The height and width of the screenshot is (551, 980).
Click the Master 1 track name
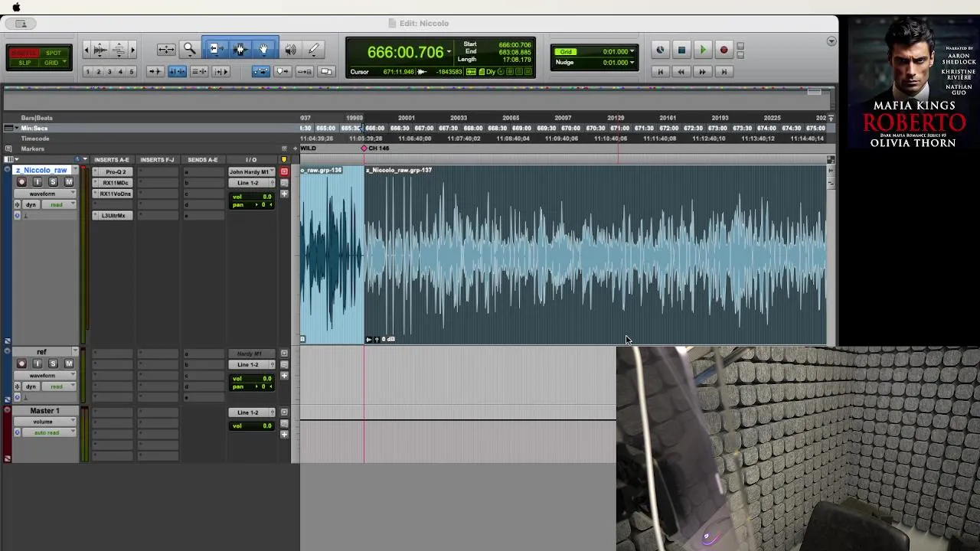pyautogui.click(x=44, y=411)
